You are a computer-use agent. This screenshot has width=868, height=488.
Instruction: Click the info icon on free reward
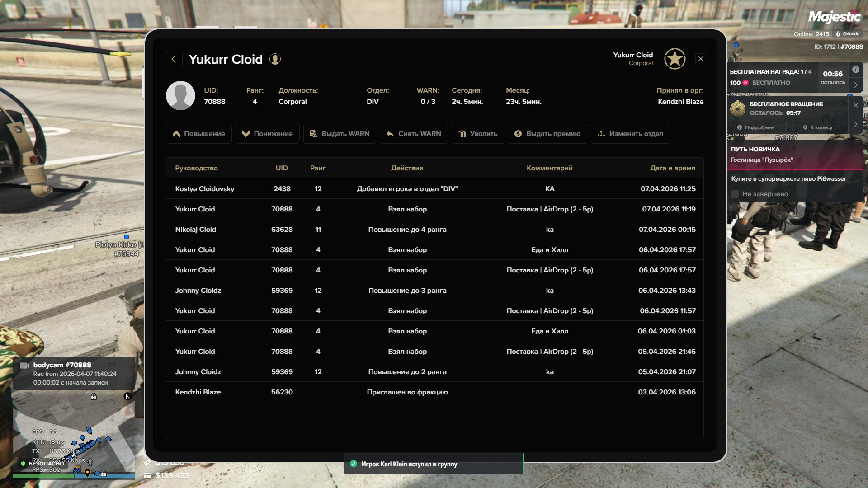tap(855, 70)
